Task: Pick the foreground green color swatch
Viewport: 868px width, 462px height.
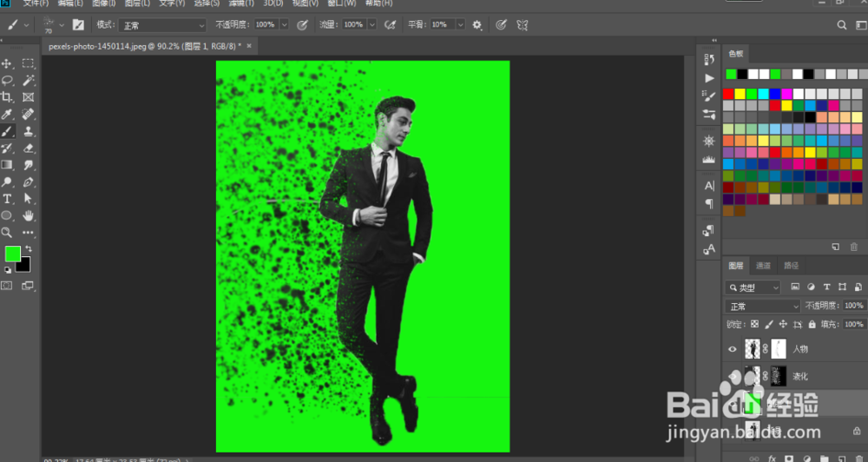Action: [x=12, y=254]
